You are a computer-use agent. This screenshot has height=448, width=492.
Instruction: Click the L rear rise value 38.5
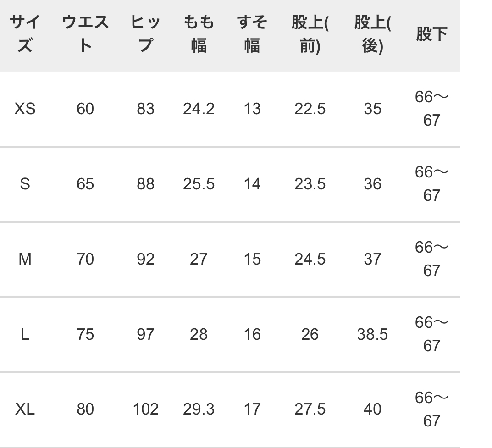(372, 334)
